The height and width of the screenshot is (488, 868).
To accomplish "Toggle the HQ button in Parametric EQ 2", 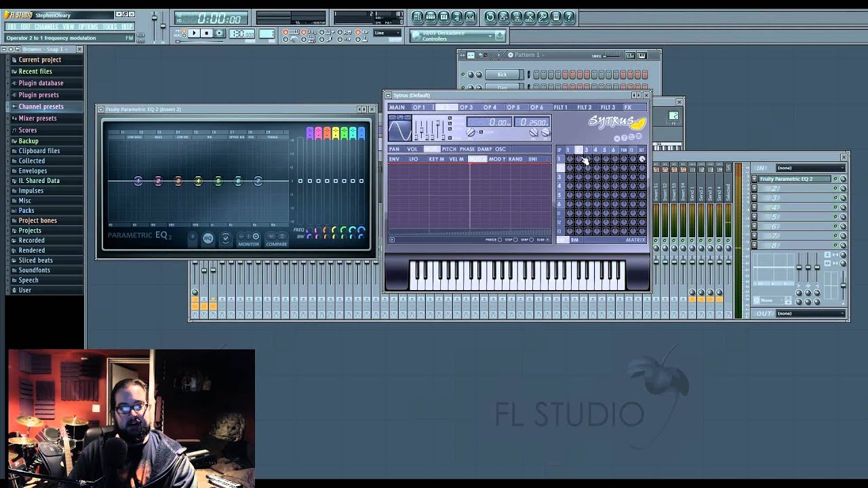I will (x=208, y=238).
